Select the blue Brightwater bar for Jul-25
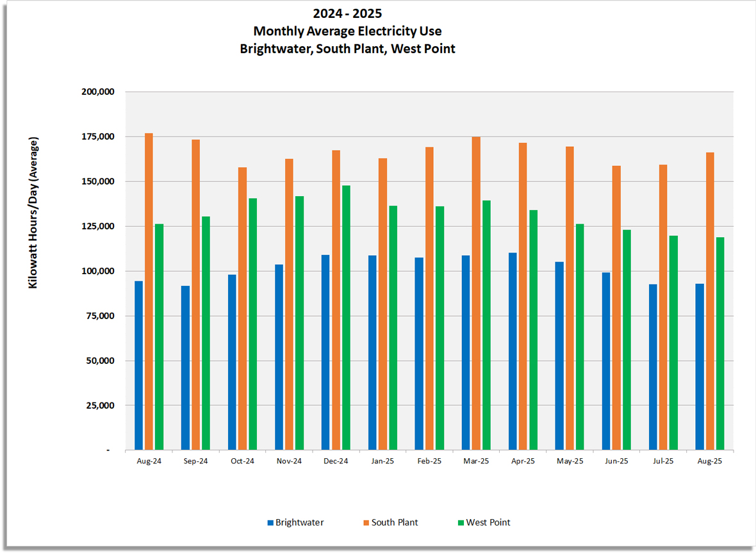Screen dimensions: 756x553 [x=653, y=367]
